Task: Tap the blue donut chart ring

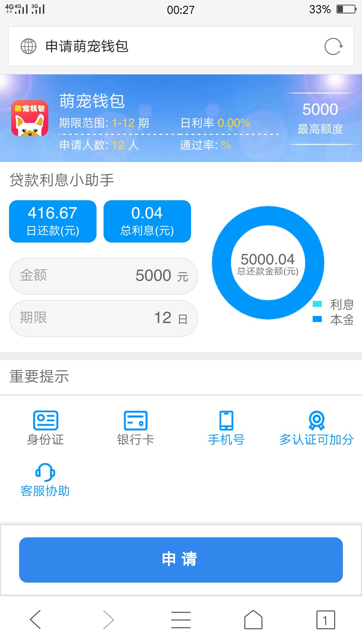Action: click(222, 263)
